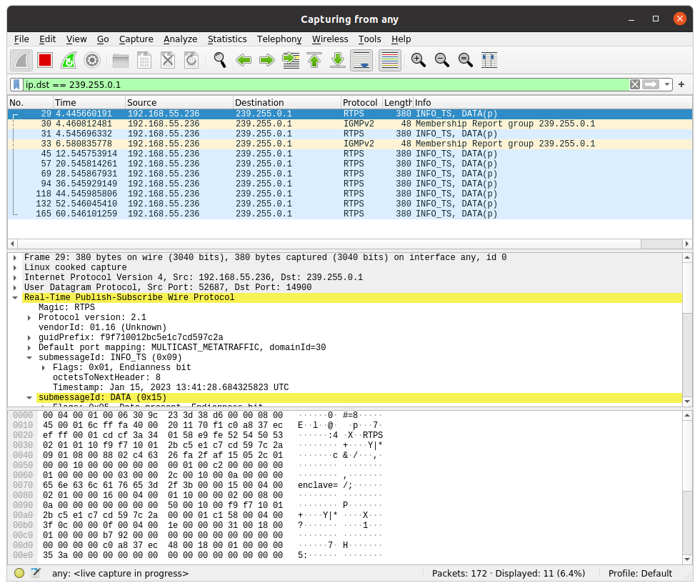The image size is (700, 588).
Task: Open the Telephony menu
Action: pos(279,39)
